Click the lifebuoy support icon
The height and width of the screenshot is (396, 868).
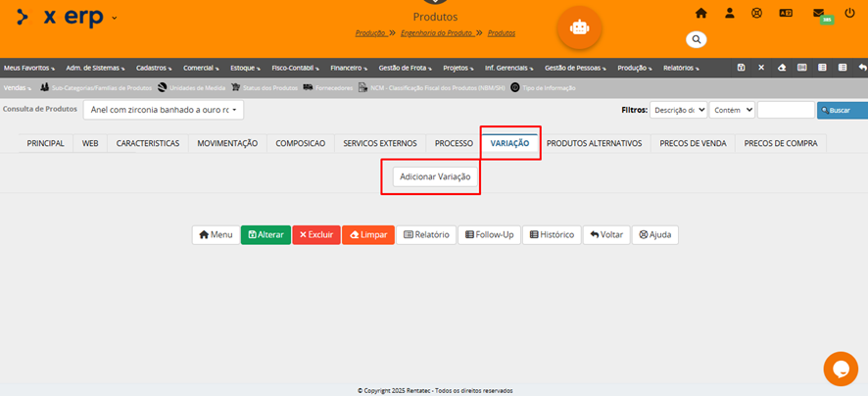click(x=756, y=14)
